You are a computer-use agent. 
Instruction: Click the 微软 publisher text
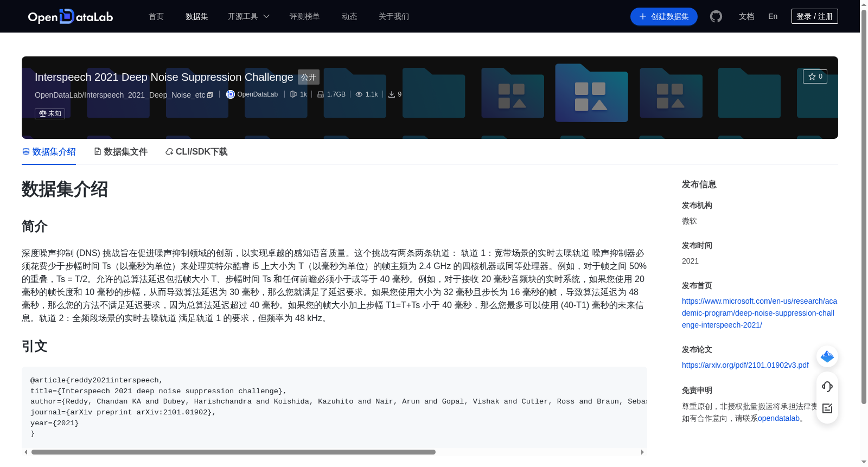click(x=690, y=221)
